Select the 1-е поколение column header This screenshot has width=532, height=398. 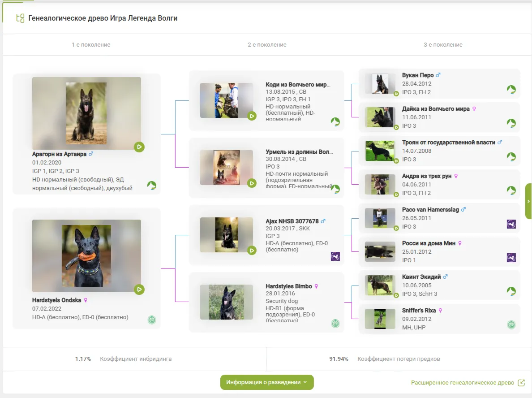pyautogui.click(x=91, y=45)
